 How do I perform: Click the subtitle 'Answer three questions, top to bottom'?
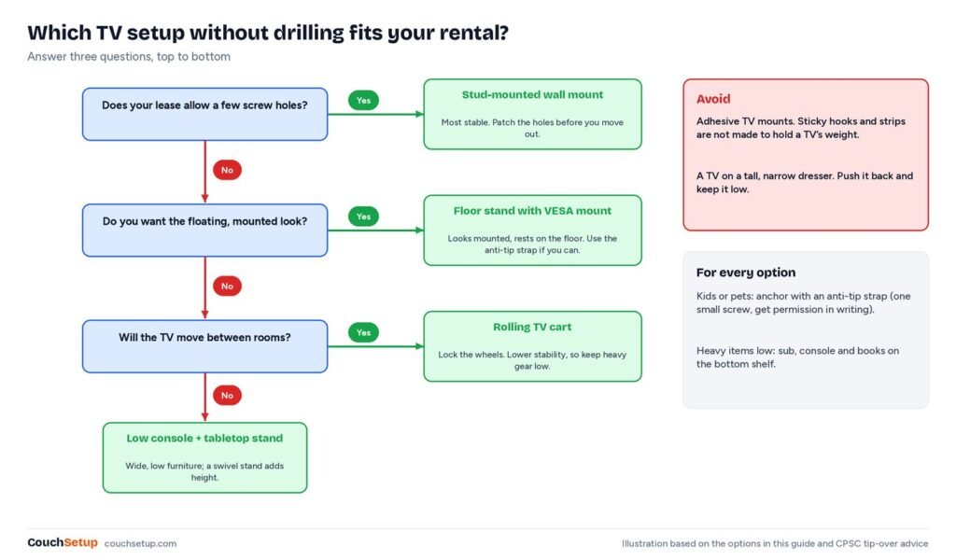pos(129,57)
